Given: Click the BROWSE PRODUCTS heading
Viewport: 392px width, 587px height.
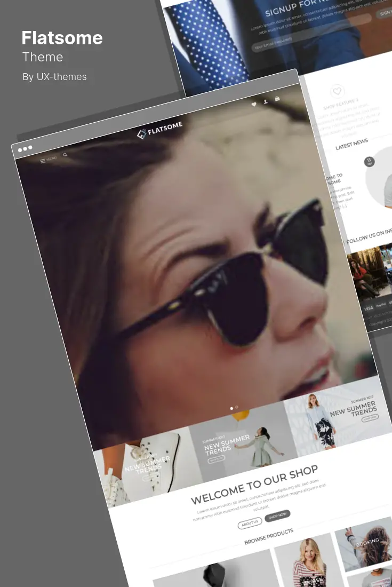Looking at the screenshot, I should click(x=269, y=536).
